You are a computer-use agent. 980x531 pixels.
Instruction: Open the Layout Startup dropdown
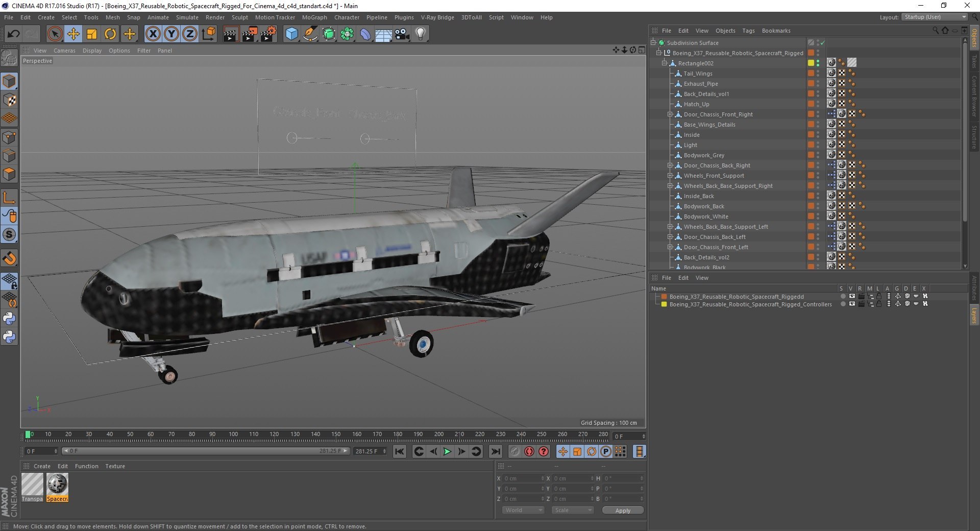point(935,17)
